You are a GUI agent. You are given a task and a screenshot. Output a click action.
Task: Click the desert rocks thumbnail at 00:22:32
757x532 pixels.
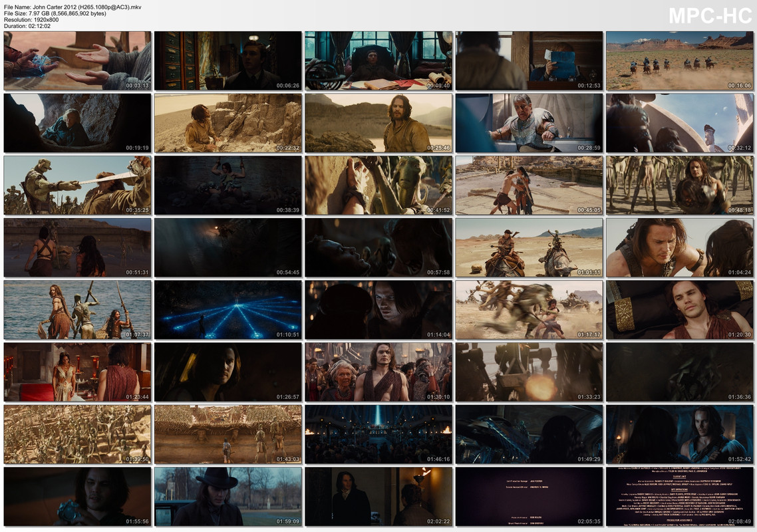pyautogui.click(x=228, y=123)
